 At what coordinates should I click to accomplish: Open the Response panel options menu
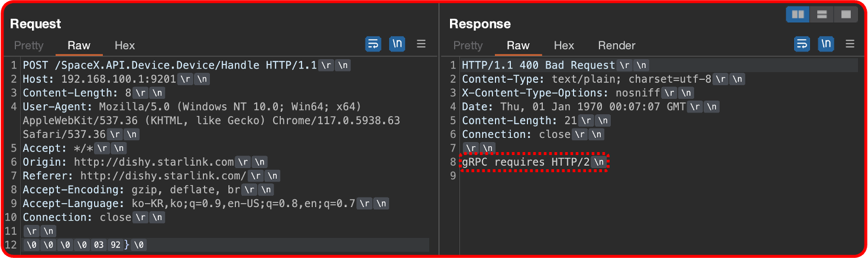click(x=850, y=44)
